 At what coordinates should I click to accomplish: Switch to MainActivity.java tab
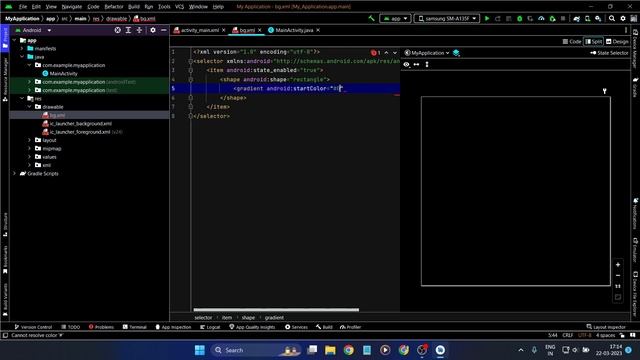click(294, 30)
